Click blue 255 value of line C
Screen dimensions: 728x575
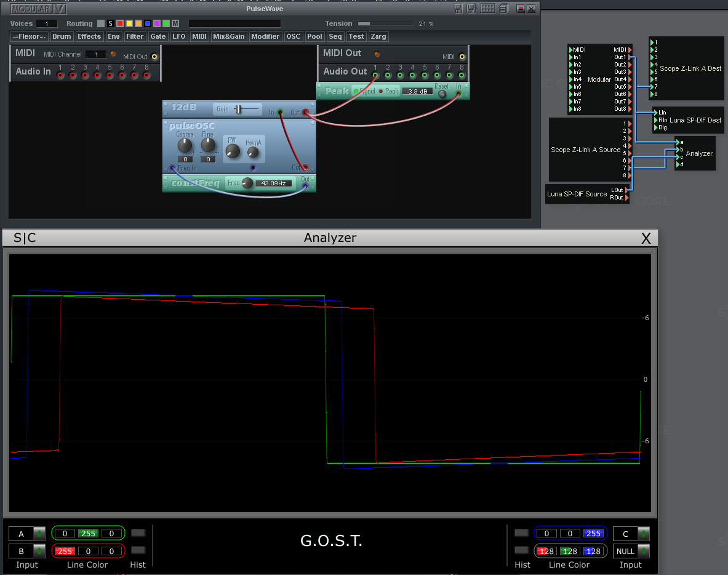tap(593, 534)
